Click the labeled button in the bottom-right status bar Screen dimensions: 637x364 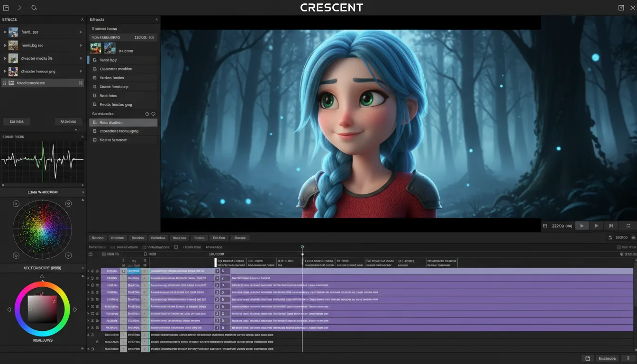(x=607, y=359)
